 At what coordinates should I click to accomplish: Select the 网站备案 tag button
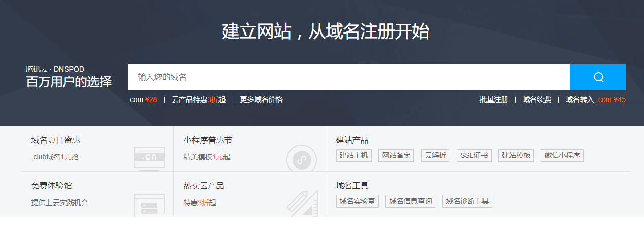(x=397, y=155)
